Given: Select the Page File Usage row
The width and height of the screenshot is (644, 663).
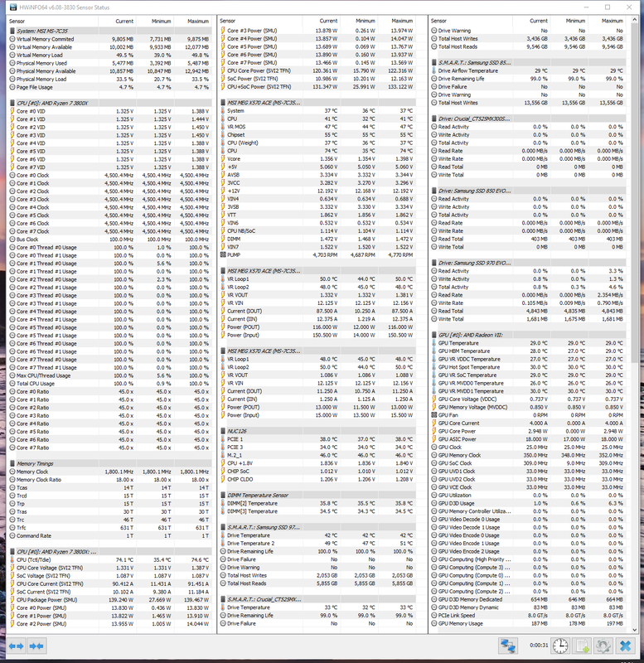Looking at the screenshot, I should click(x=110, y=87).
